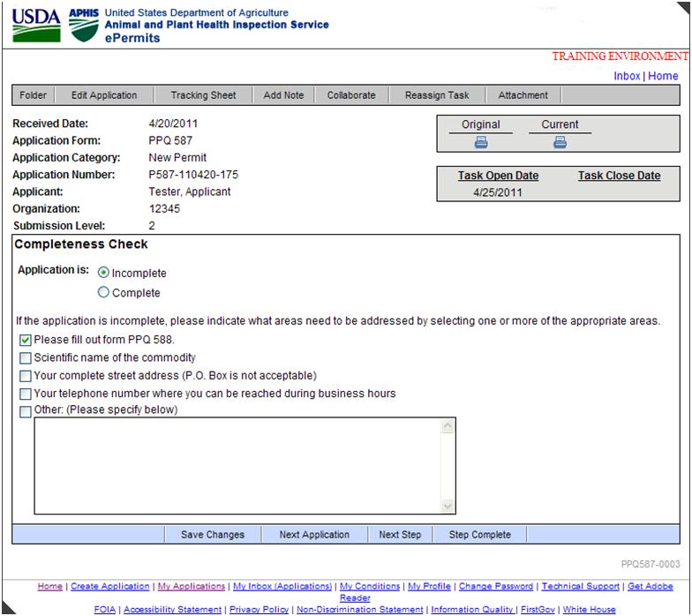692x616 pixels.
Task: Click the Technical Support footer link
Action: (580, 586)
